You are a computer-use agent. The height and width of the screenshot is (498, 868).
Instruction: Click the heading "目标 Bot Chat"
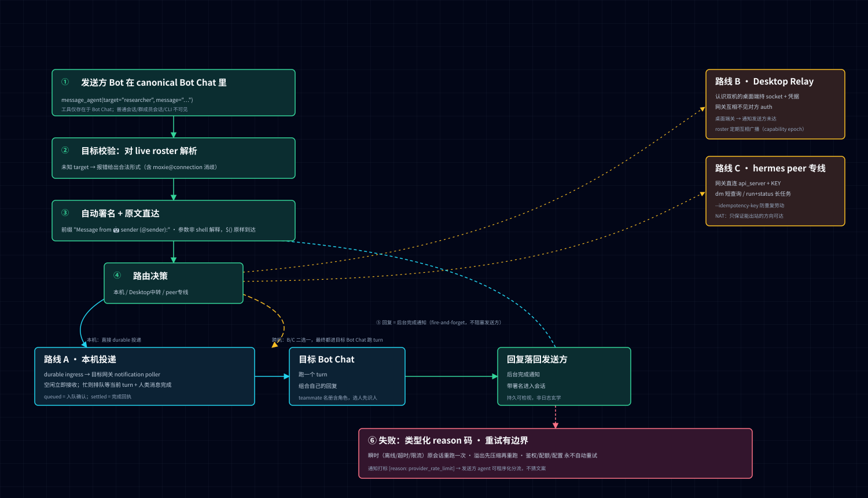click(x=326, y=360)
